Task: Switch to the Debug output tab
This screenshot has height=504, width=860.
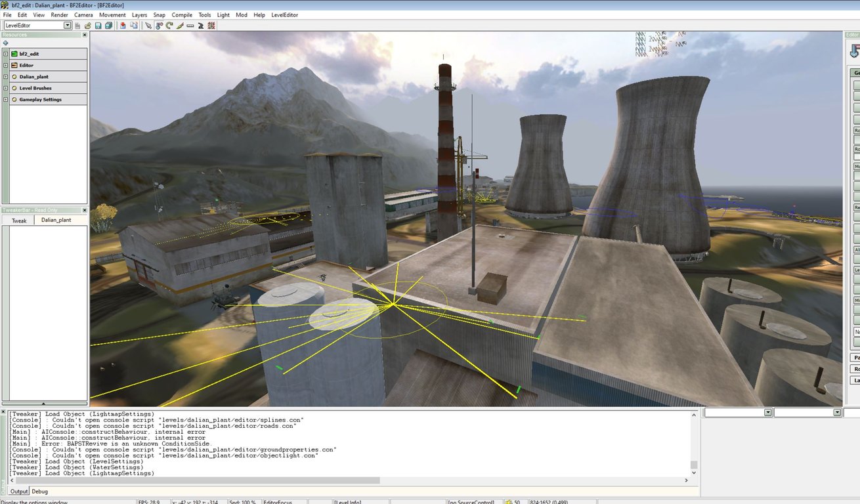Action: [x=39, y=492]
